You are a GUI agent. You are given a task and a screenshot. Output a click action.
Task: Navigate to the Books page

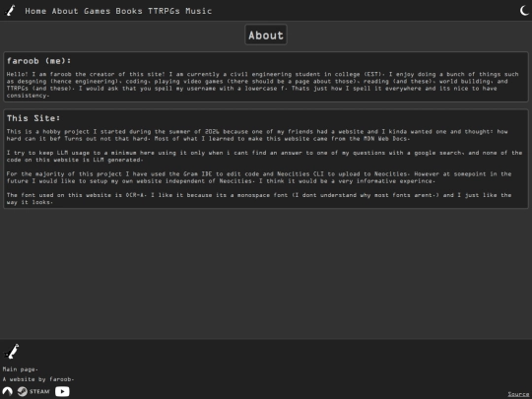point(129,11)
